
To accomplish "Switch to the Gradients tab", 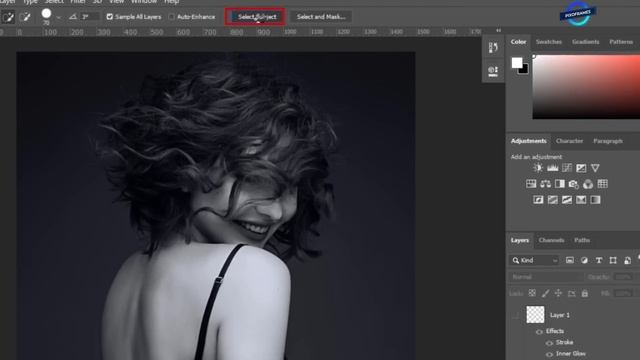I will 585,42.
